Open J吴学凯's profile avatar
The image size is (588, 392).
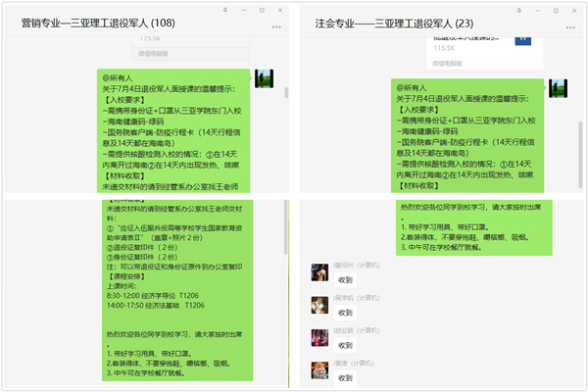[x=318, y=305]
